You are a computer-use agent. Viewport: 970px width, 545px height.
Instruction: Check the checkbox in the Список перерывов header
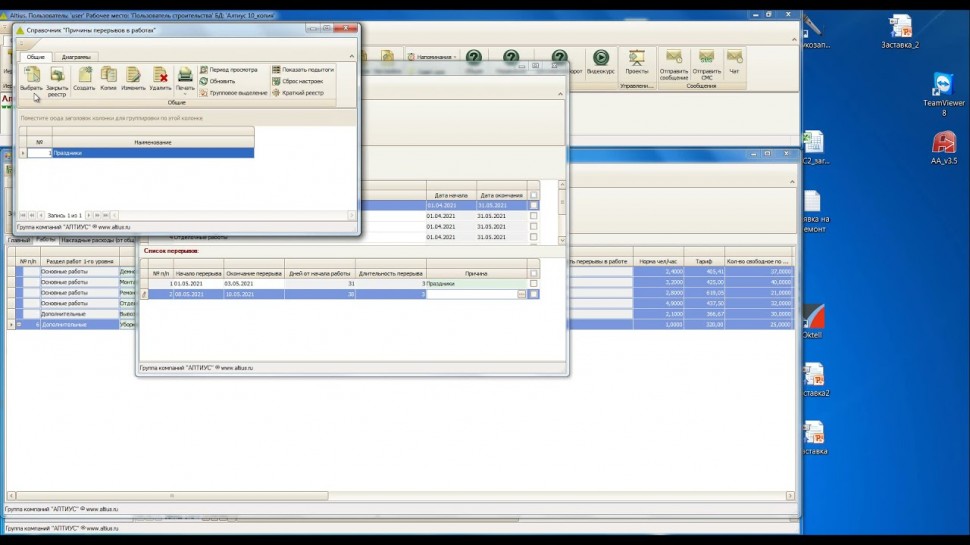(533, 273)
